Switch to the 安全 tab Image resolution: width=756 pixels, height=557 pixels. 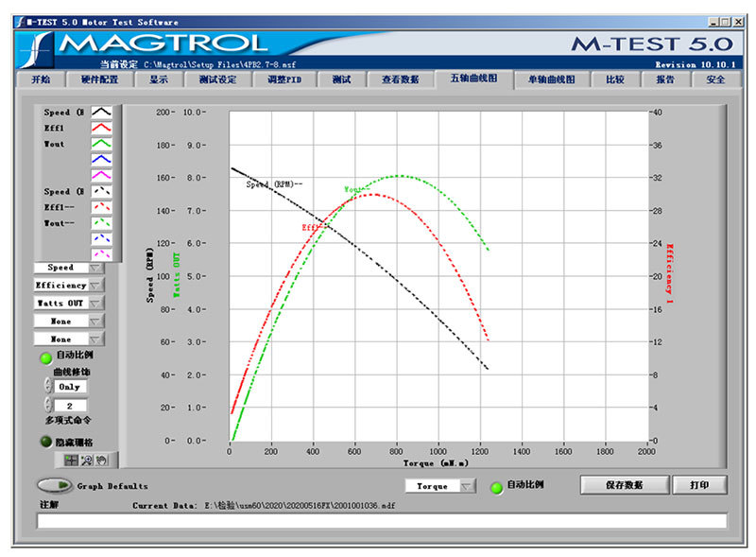(x=715, y=79)
